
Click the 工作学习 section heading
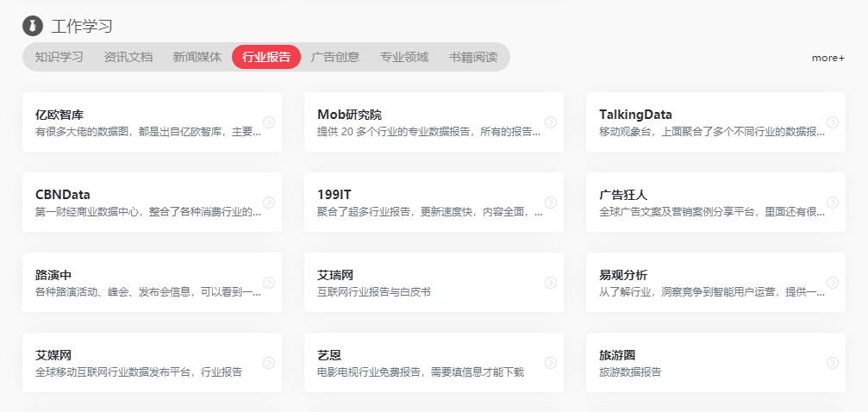pyautogui.click(x=82, y=26)
